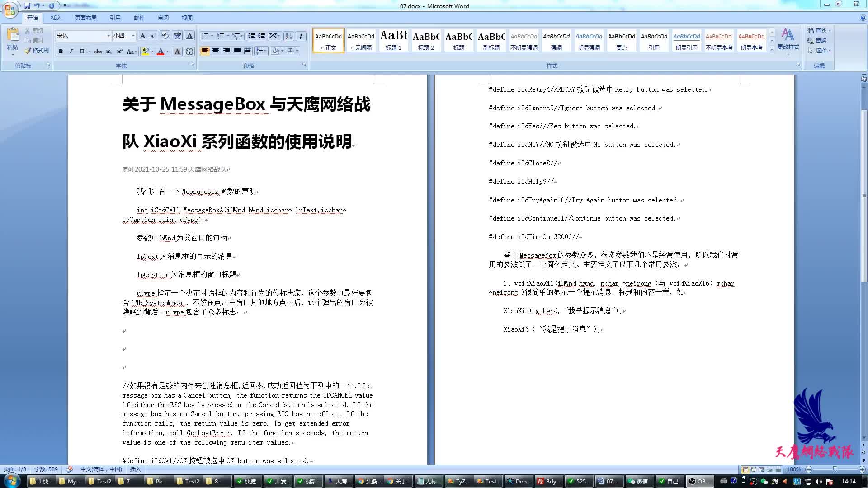Click the Sort A-Z icon
This screenshot has width=868, height=488.
tap(289, 36)
